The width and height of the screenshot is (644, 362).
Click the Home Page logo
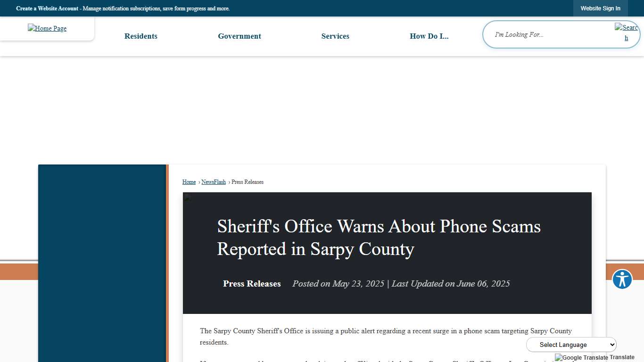[x=47, y=28]
